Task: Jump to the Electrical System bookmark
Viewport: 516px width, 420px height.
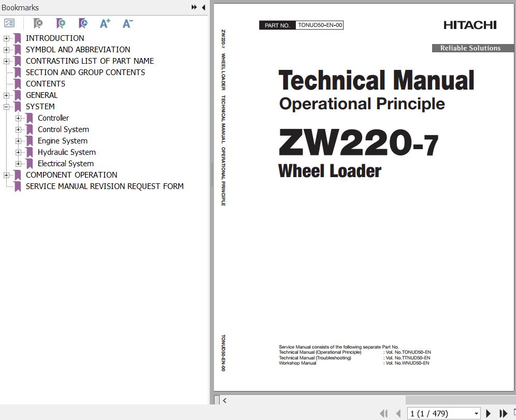Action: 65,164
